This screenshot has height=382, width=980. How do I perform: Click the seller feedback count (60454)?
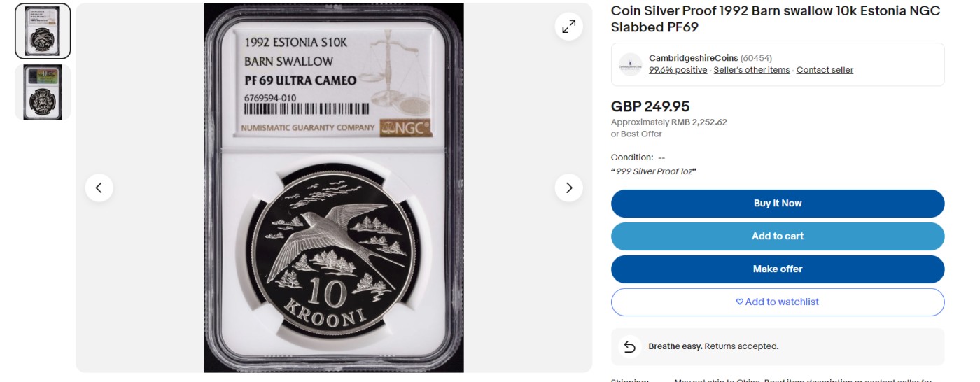[x=756, y=58]
